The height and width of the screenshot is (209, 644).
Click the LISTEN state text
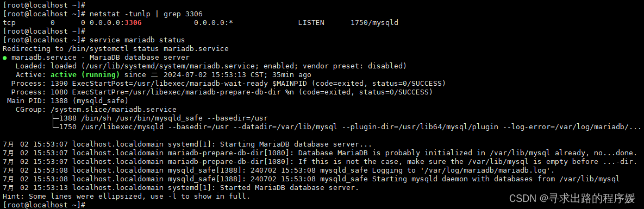pos(311,23)
